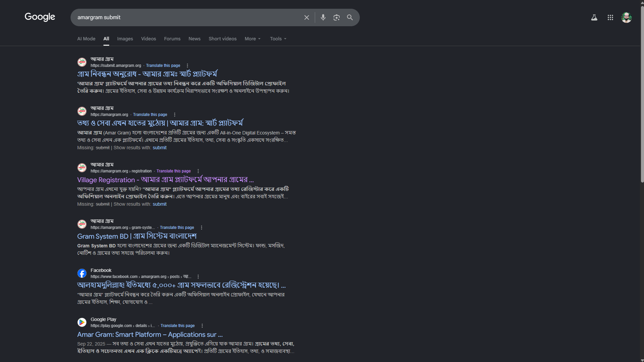
Task: Open Search by image camera icon
Action: 336,17
